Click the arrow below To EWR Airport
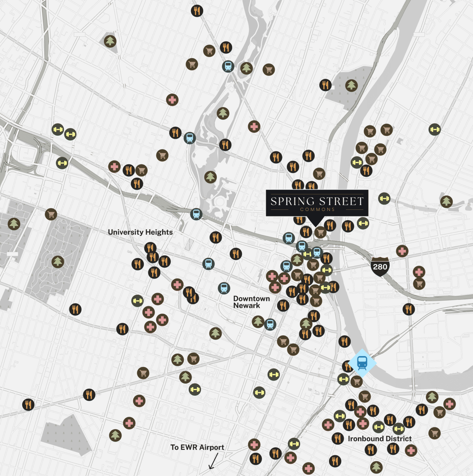 pyautogui.click(x=213, y=461)
